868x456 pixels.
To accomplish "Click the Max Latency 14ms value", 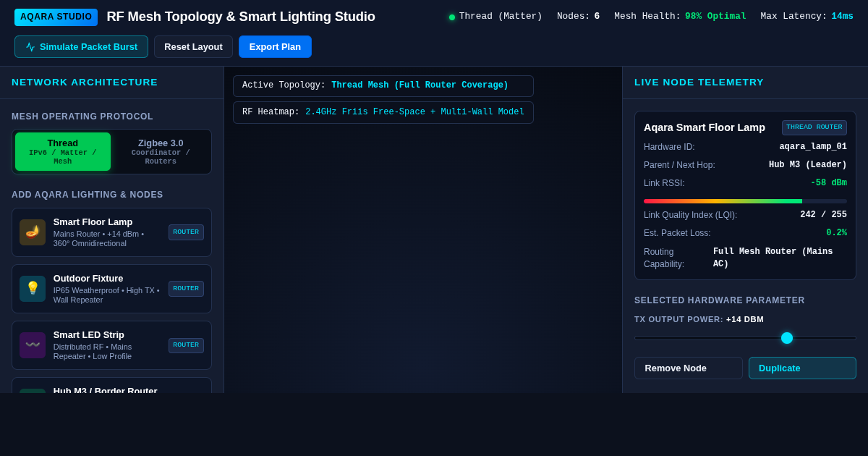I will pyautogui.click(x=842, y=17).
